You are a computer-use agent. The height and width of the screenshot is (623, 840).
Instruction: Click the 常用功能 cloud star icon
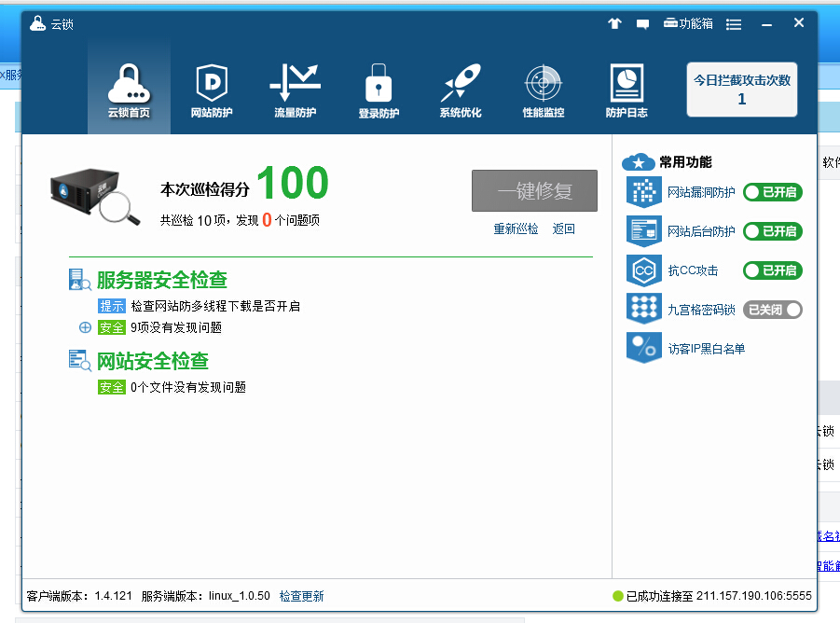point(638,161)
